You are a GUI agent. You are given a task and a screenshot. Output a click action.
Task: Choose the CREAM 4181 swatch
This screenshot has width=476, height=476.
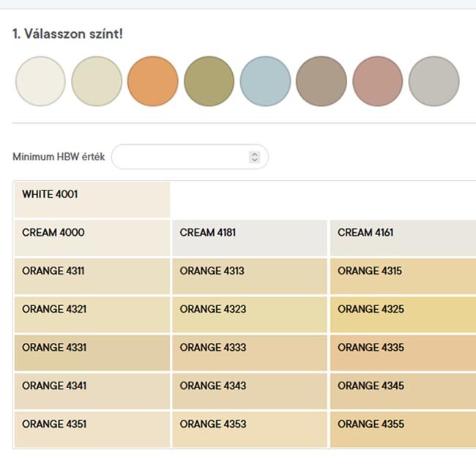point(250,238)
